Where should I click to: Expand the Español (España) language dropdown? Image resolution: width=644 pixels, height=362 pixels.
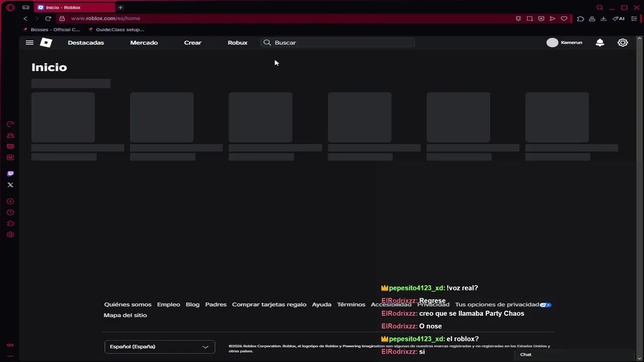159,346
